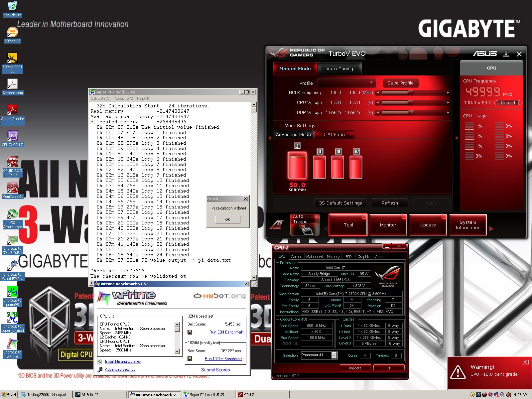
Task: Click the AI Suite logo icon at bottom left
Action: (276, 225)
